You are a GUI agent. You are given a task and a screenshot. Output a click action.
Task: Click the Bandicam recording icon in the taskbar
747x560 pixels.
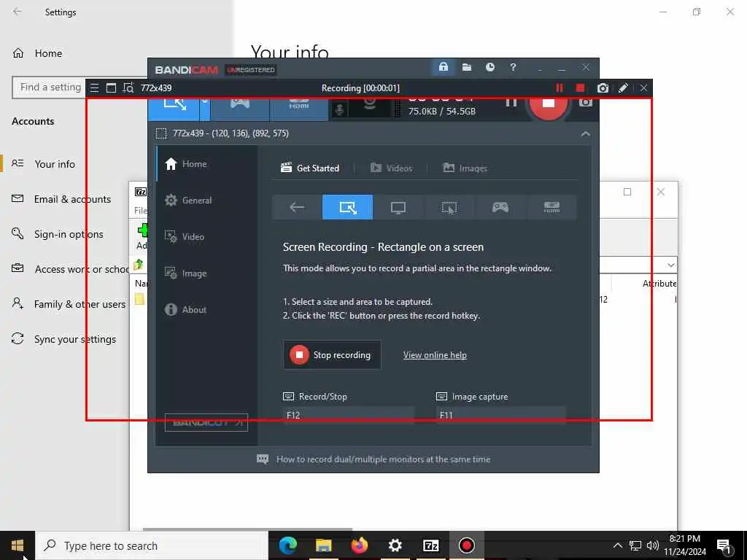(x=466, y=545)
